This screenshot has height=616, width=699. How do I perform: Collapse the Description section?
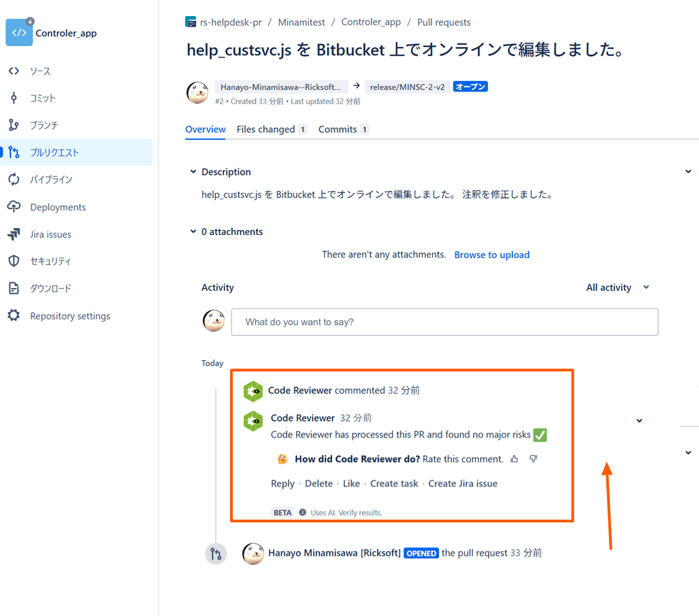[193, 171]
